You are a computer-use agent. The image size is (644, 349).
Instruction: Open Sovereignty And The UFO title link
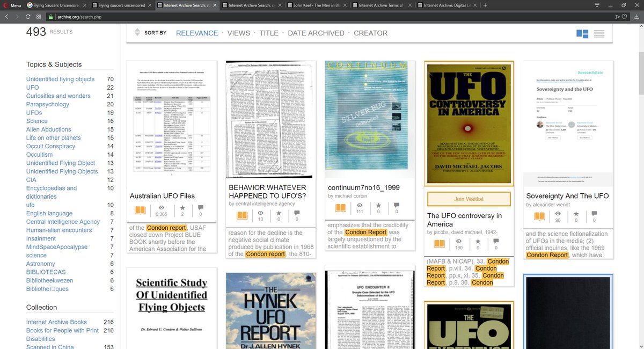pos(567,196)
